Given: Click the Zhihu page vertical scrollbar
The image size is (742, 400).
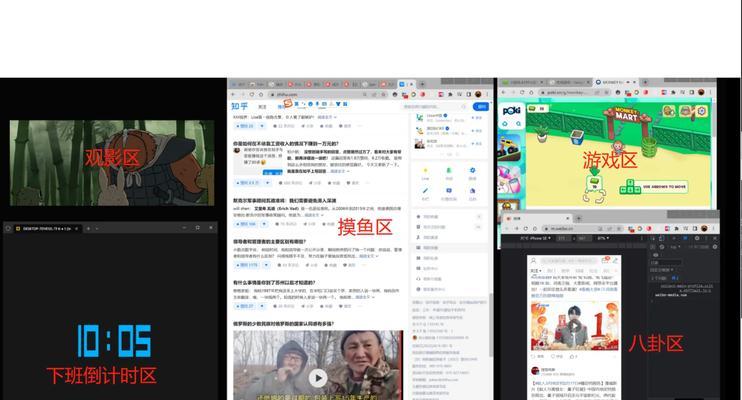Looking at the screenshot, I should click(x=491, y=324).
